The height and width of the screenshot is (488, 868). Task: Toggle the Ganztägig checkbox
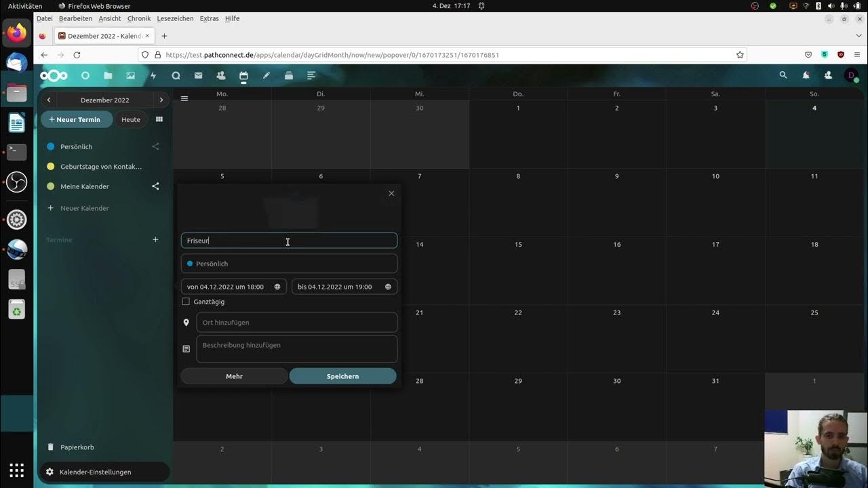(186, 302)
